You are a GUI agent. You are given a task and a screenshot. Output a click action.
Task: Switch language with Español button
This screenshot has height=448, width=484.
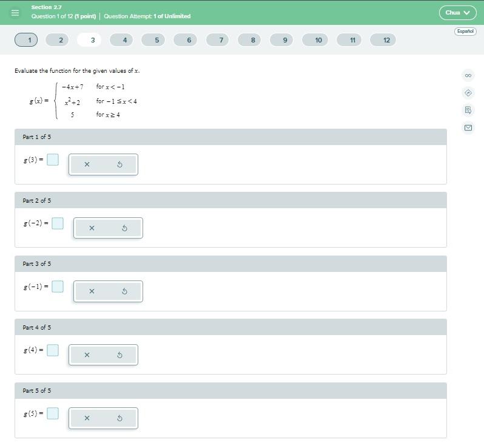(x=465, y=31)
